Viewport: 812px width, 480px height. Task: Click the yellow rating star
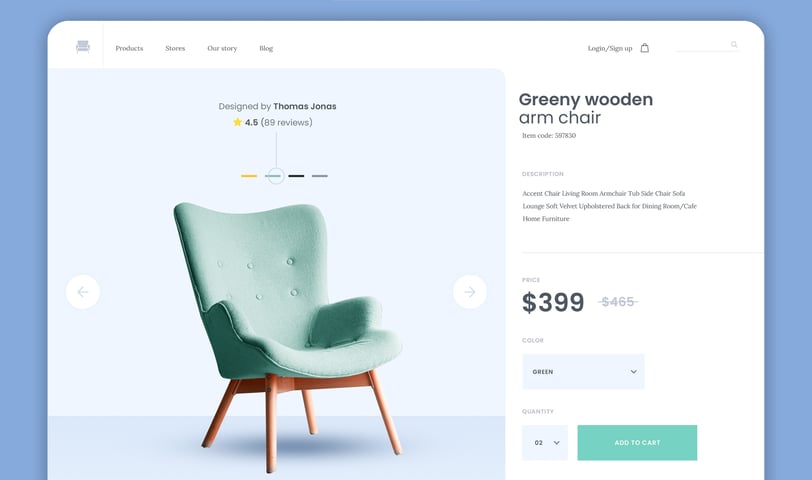coord(237,122)
